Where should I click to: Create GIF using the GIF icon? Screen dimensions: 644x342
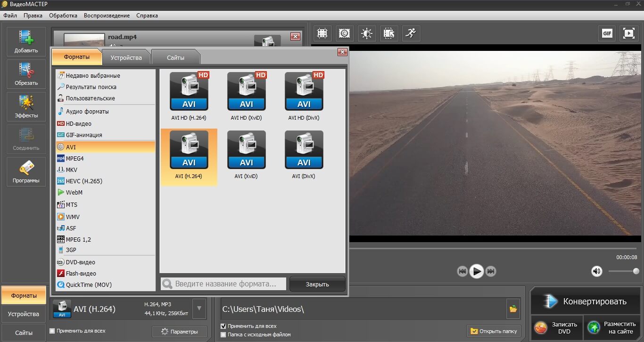click(x=607, y=33)
